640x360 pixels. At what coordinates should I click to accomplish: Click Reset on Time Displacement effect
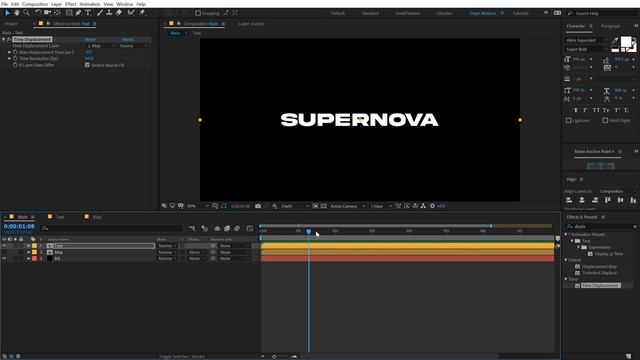90,40
